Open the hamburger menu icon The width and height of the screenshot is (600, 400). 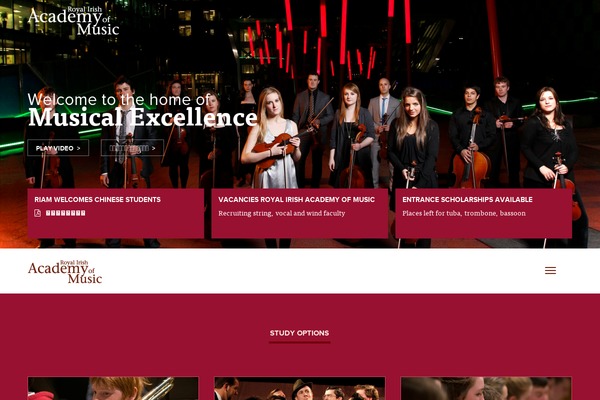pos(550,271)
